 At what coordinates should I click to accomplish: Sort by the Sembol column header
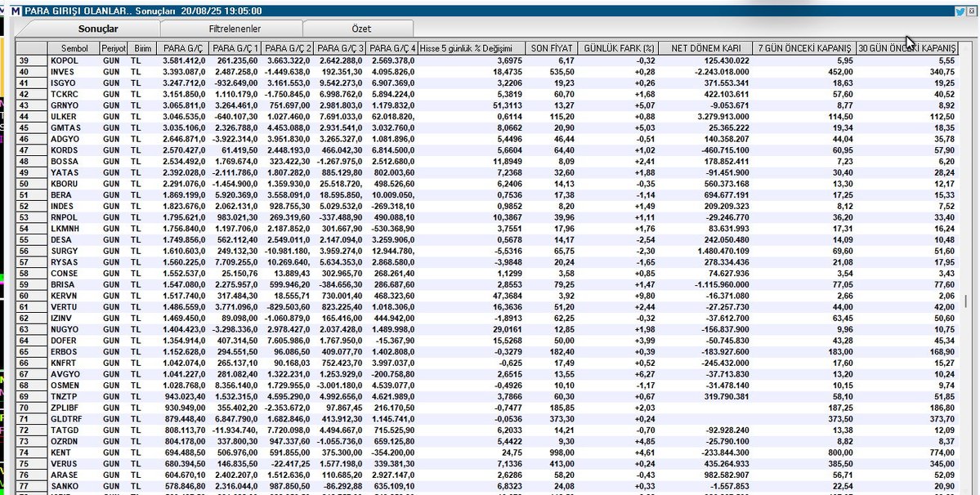point(74,48)
